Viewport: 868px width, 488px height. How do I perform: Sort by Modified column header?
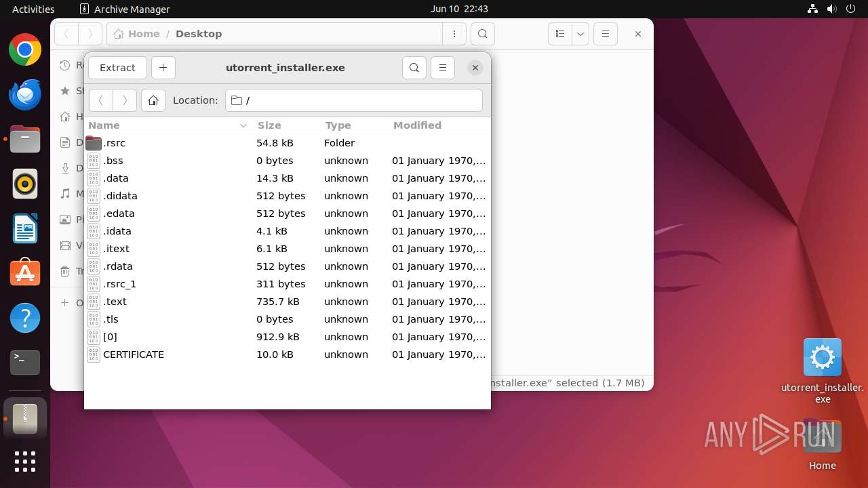pos(439,125)
